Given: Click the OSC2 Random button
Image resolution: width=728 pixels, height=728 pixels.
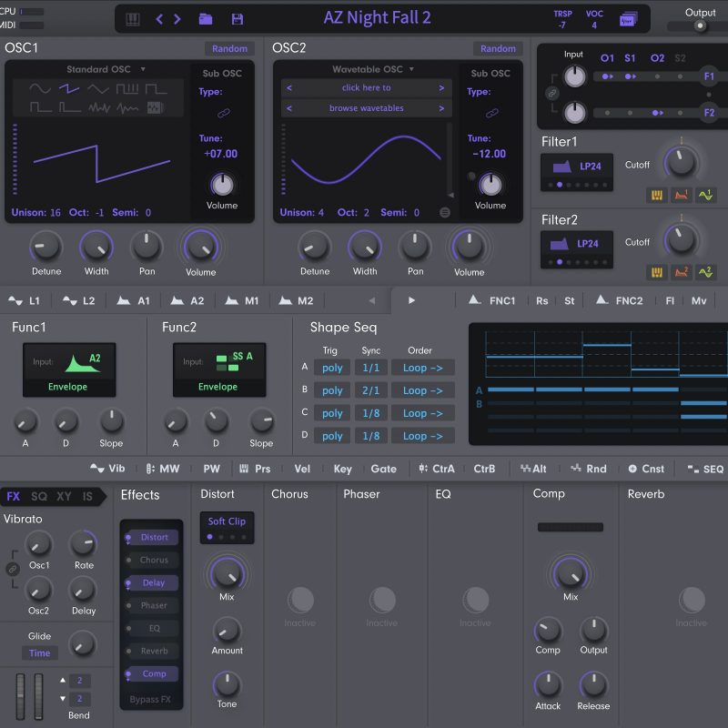Looking at the screenshot, I should (x=498, y=48).
